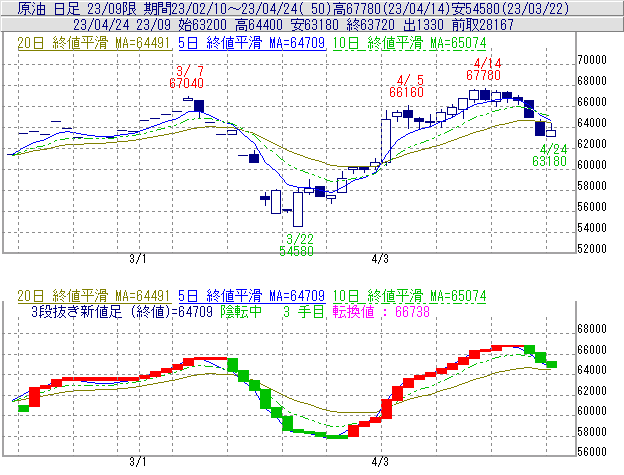Click the 3/7 67040 high label

[x=187, y=77]
